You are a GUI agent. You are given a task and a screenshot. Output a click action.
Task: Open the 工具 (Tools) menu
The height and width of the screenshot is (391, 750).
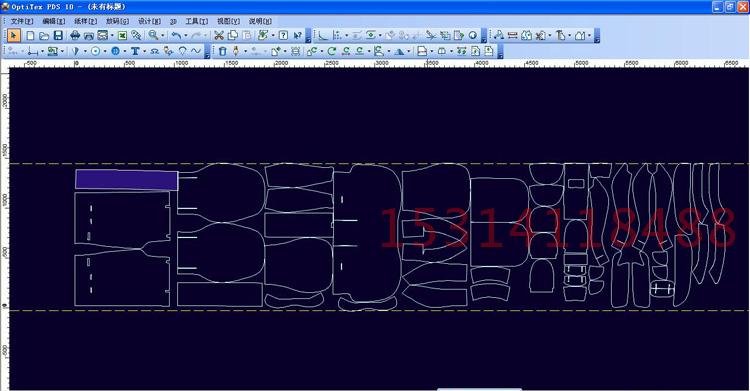coord(197,21)
